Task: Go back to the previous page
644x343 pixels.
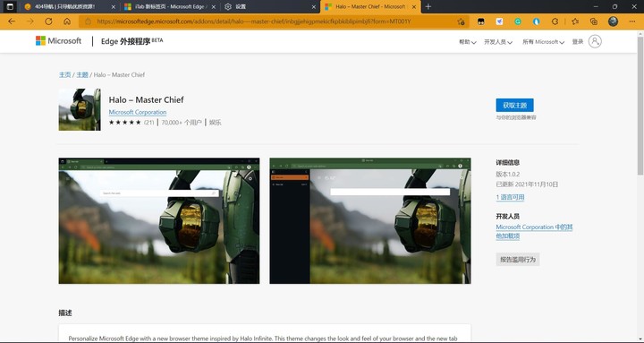Action: point(12,21)
